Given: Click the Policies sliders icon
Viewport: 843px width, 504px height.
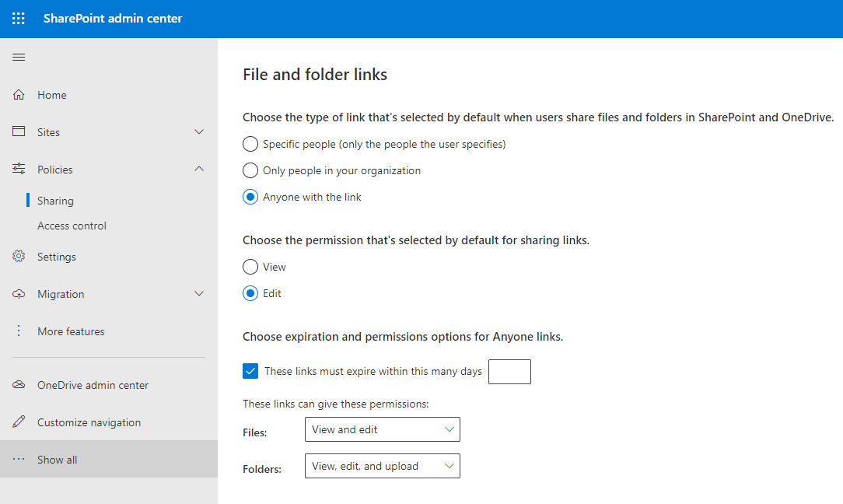Looking at the screenshot, I should click(x=19, y=169).
